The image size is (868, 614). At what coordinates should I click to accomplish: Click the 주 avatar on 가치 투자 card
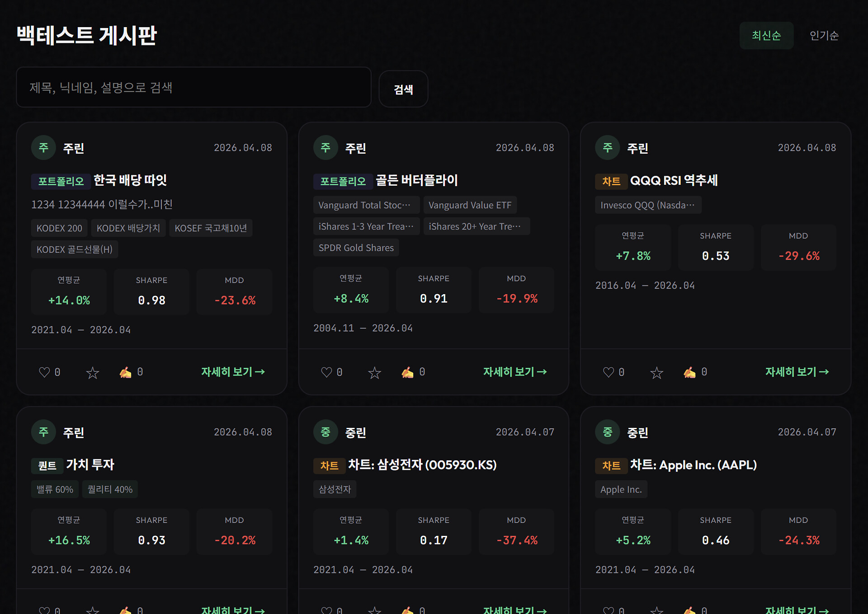click(x=43, y=432)
